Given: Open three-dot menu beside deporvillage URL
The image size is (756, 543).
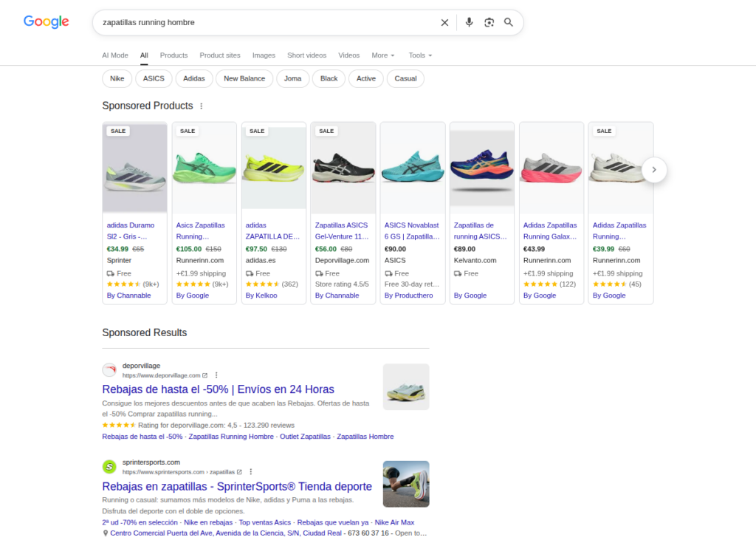Looking at the screenshot, I should click(x=216, y=375).
